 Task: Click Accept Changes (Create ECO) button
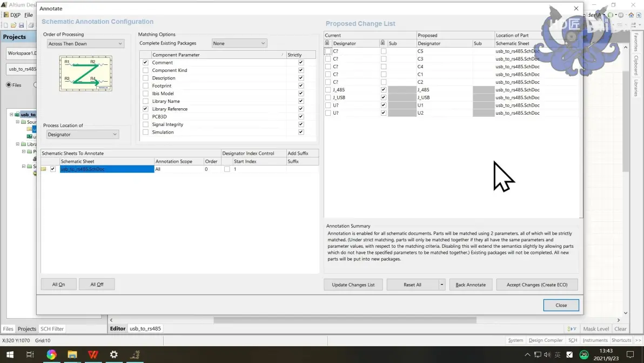pyautogui.click(x=537, y=285)
